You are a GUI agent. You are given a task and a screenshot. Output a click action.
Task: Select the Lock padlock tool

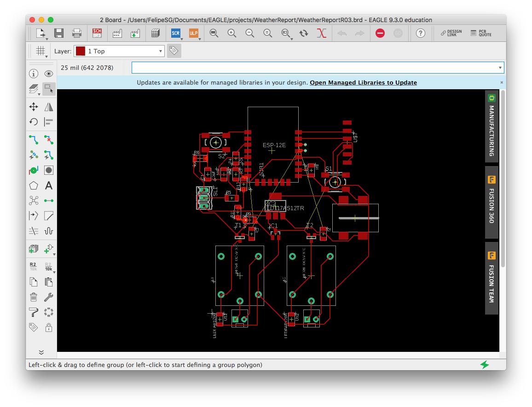[49, 327]
